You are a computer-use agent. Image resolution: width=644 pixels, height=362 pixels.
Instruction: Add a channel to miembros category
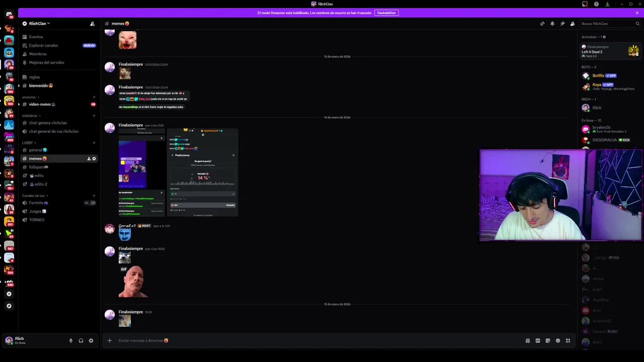click(94, 116)
